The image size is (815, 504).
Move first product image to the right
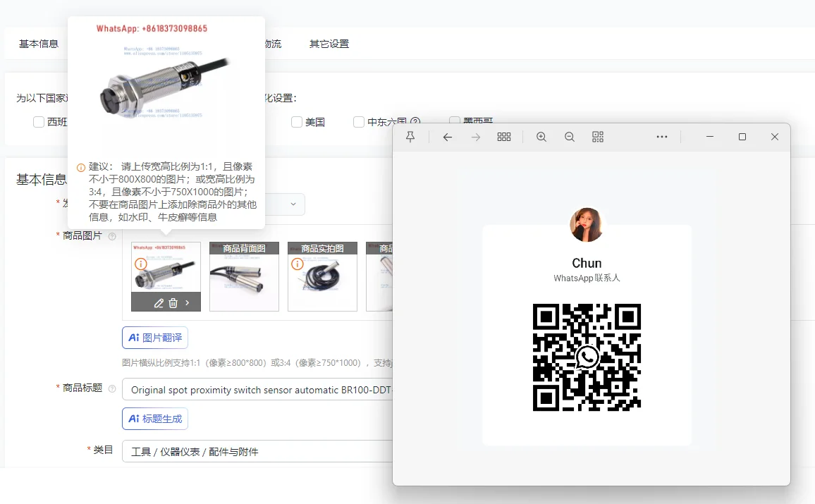(x=187, y=302)
